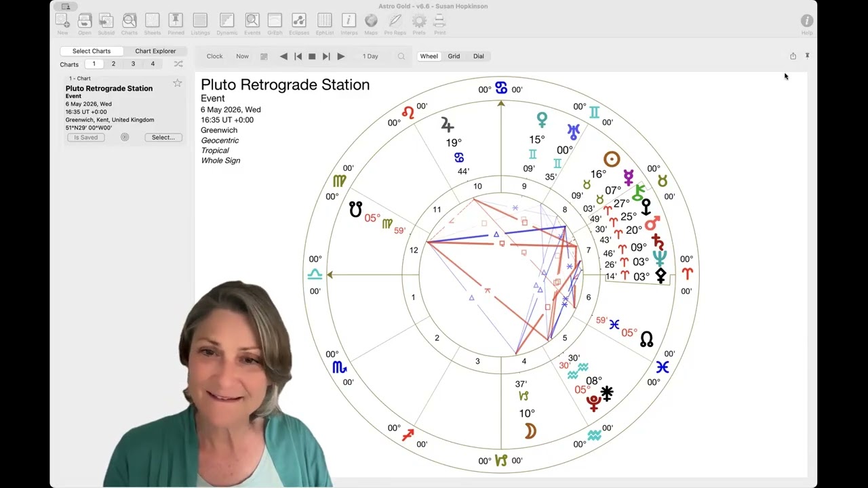Select the Pluto Retrograde Station chart entry
868x488 pixels.
(x=123, y=112)
